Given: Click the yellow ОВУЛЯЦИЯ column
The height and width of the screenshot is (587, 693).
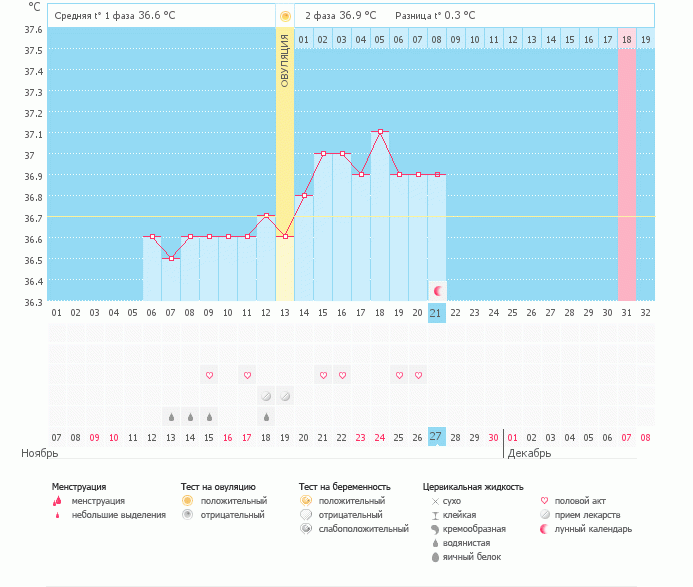Looking at the screenshot, I should 285,164.
